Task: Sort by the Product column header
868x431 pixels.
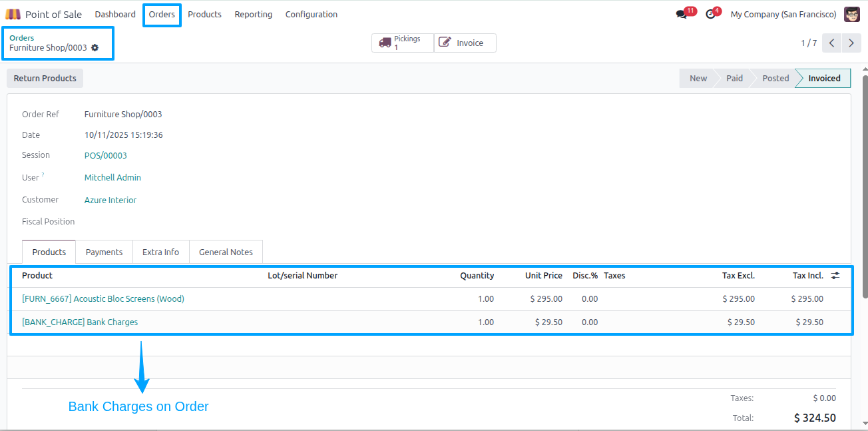Action: pos(37,275)
